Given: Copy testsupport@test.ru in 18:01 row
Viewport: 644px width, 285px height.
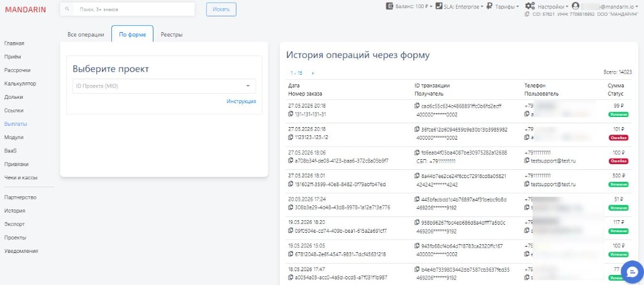Looking at the screenshot, I should [x=527, y=184].
